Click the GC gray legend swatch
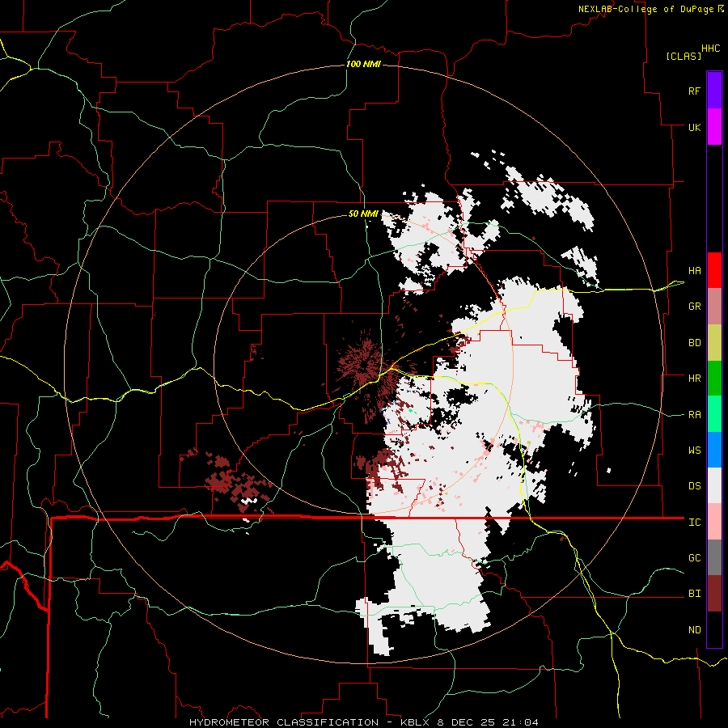The height and width of the screenshot is (728, 728). pyautogui.click(x=714, y=557)
